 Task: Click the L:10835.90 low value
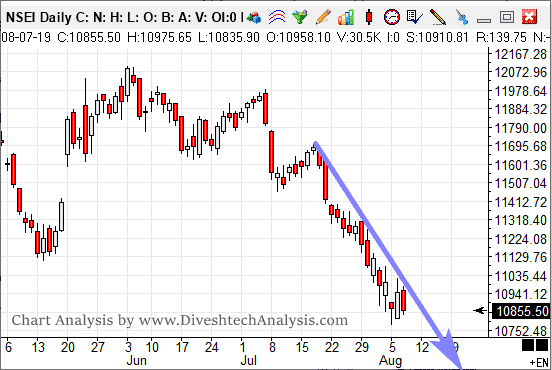click(x=229, y=37)
